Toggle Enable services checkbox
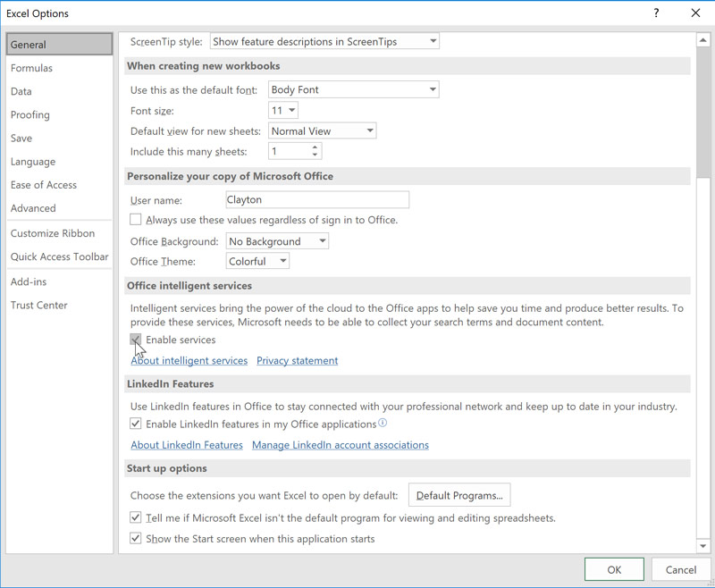The width and height of the screenshot is (715, 588). 136,340
